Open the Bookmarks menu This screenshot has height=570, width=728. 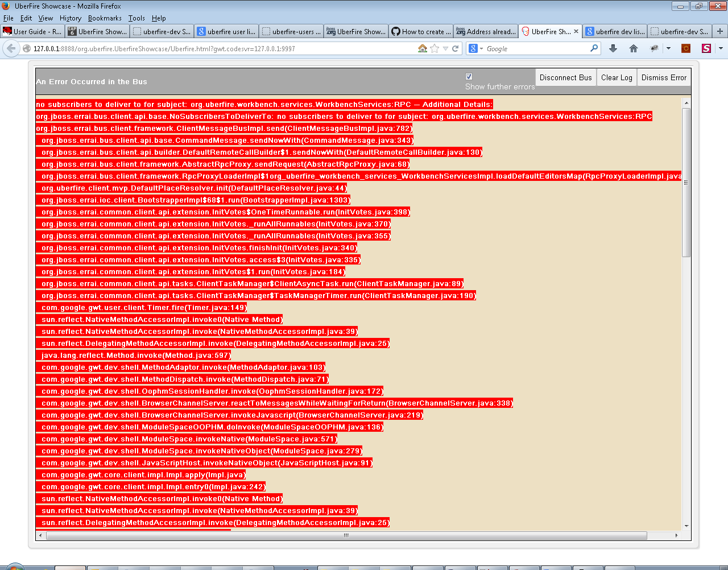(105, 18)
